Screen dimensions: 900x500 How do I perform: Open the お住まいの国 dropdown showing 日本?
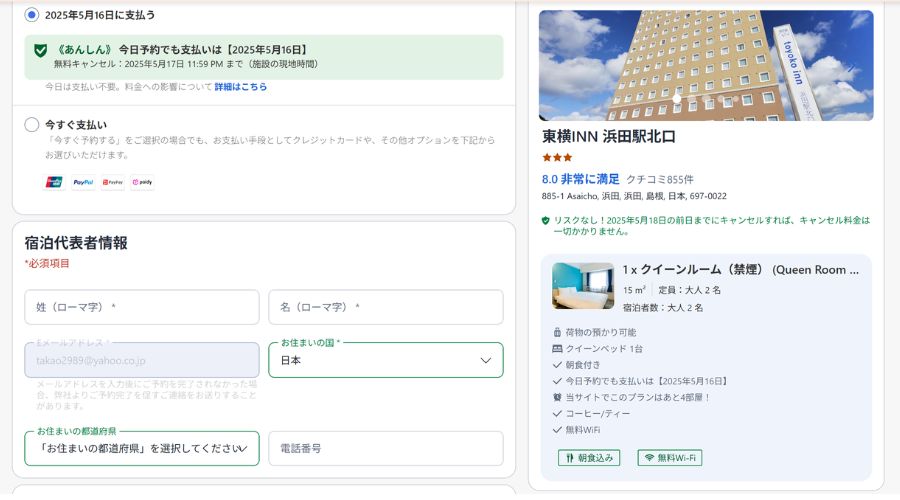[x=386, y=360]
